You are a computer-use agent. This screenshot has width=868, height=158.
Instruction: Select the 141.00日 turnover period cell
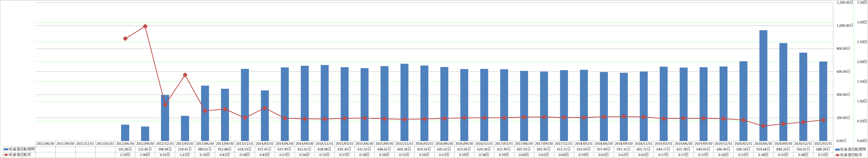(125, 149)
